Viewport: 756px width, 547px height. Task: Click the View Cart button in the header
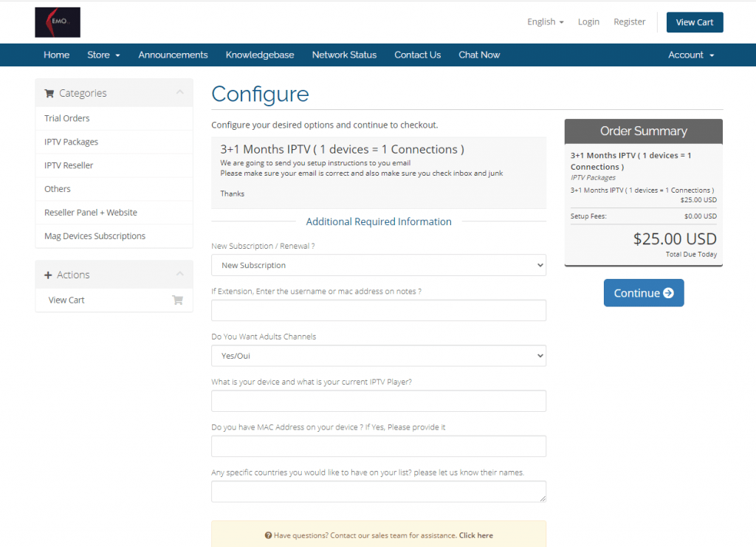pos(695,22)
